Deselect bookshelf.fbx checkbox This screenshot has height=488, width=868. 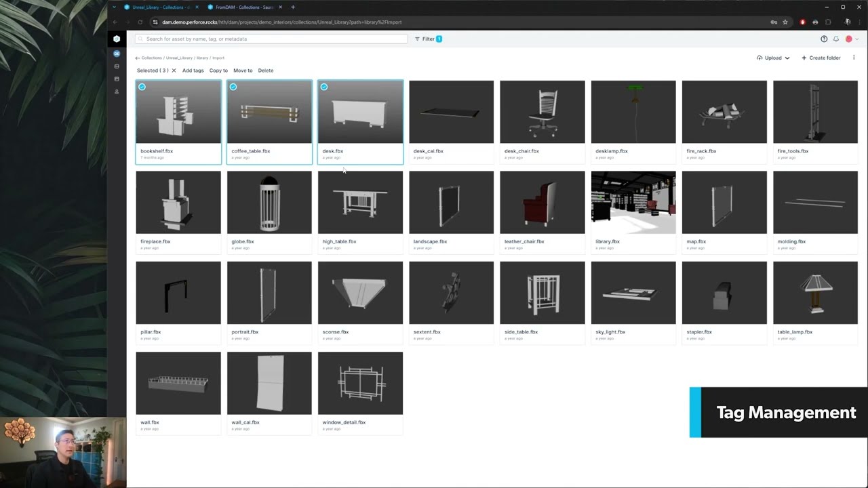(142, 87)
